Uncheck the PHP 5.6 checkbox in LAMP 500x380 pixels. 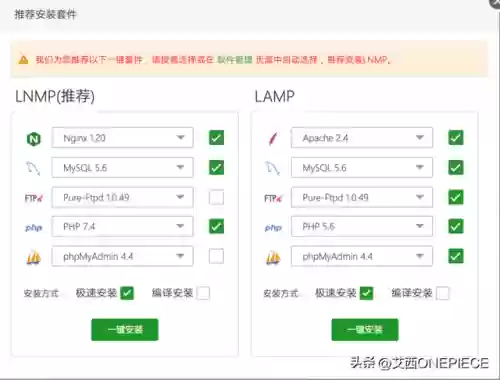pos(456,226)
